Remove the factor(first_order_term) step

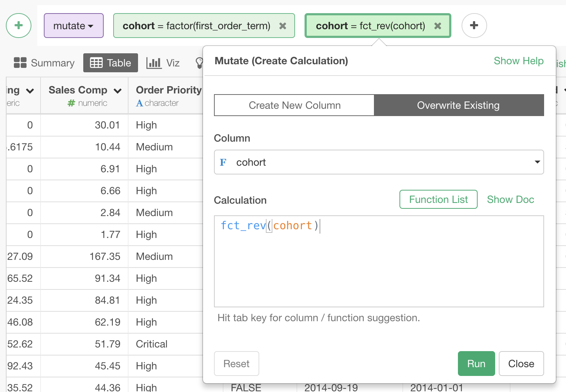(x=283, y=26)
